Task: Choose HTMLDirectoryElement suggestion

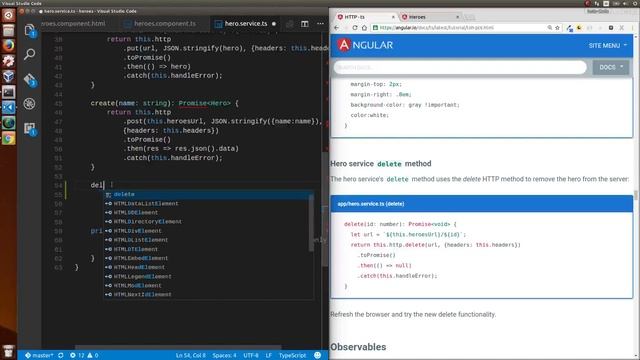Action: 208,222
